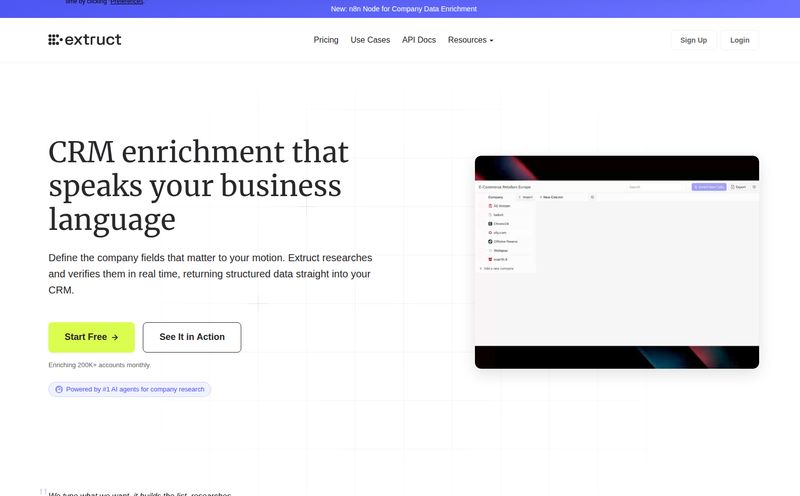Click the icon inside the AI agents badge

click(x=59, y=389)
